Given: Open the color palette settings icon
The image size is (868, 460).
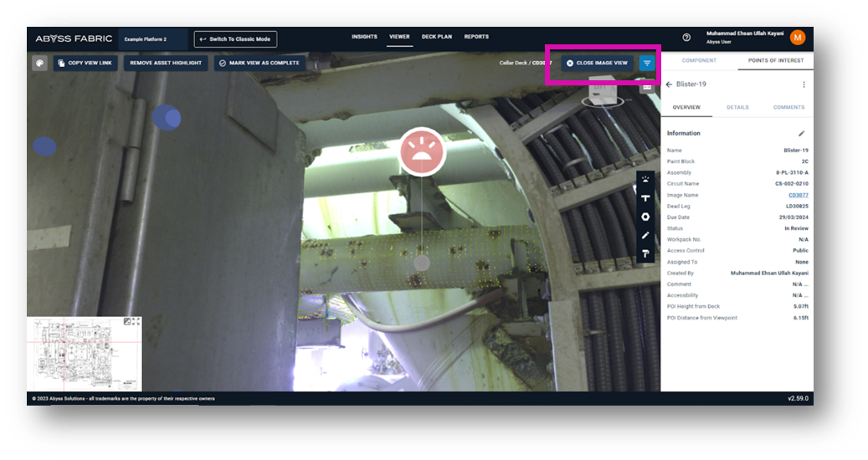Looking at the screenshot, I should [x=39, y=63].
